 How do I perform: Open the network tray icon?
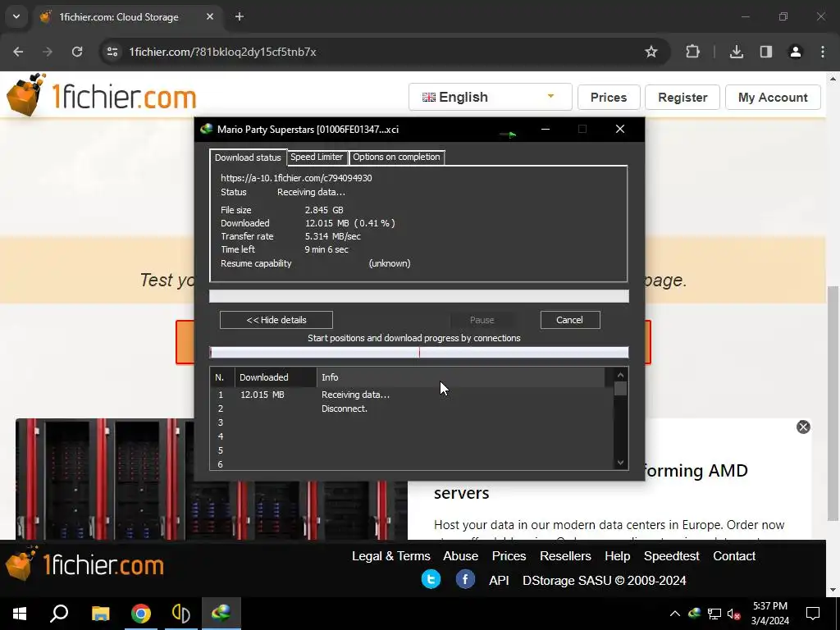[714, 614]
